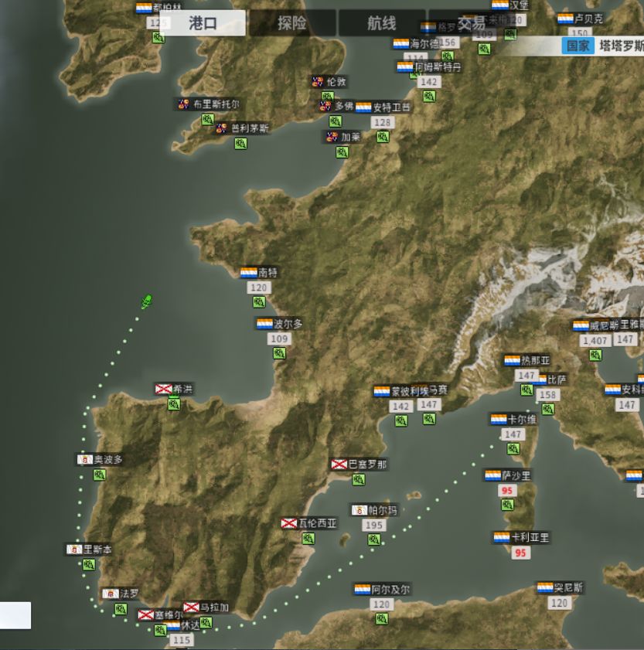This screenshot has height=650, width=644.
Task: Click the 伦敦 port label
Action: pos(329,82)
